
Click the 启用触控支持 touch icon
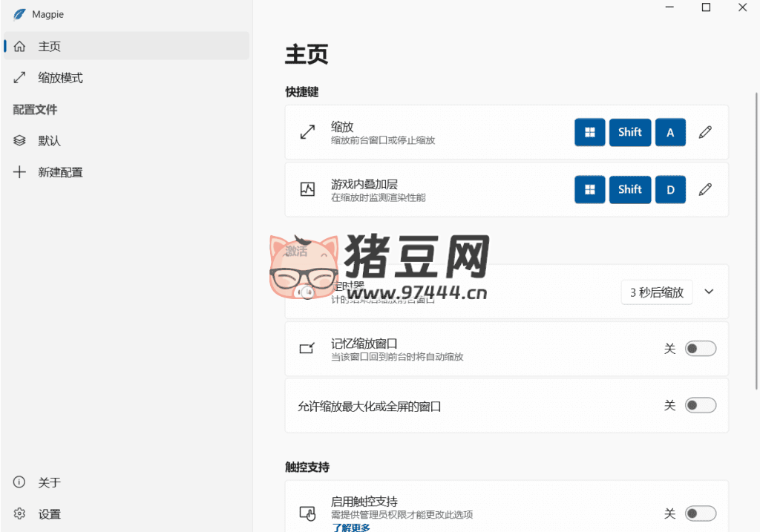coord(307,513)
